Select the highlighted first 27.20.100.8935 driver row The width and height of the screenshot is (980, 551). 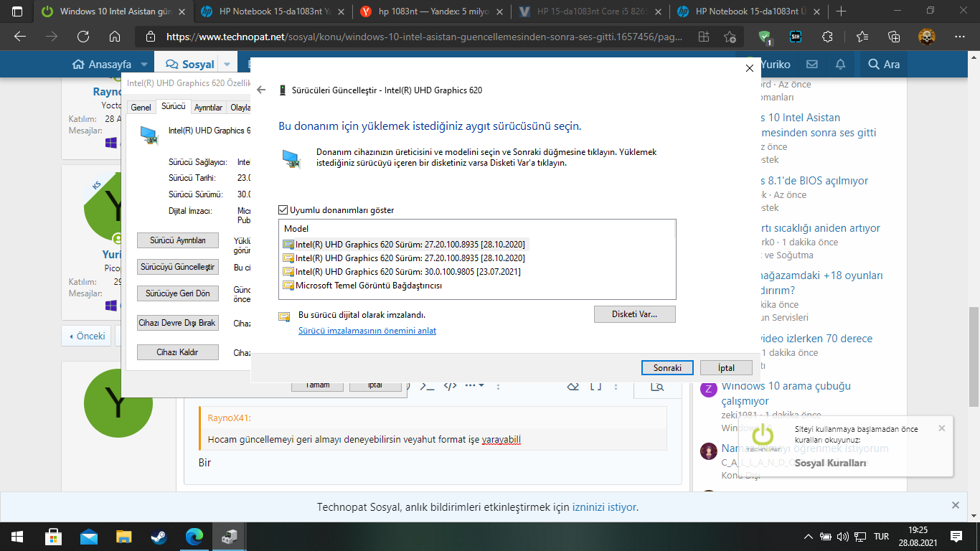click(405, 244)
